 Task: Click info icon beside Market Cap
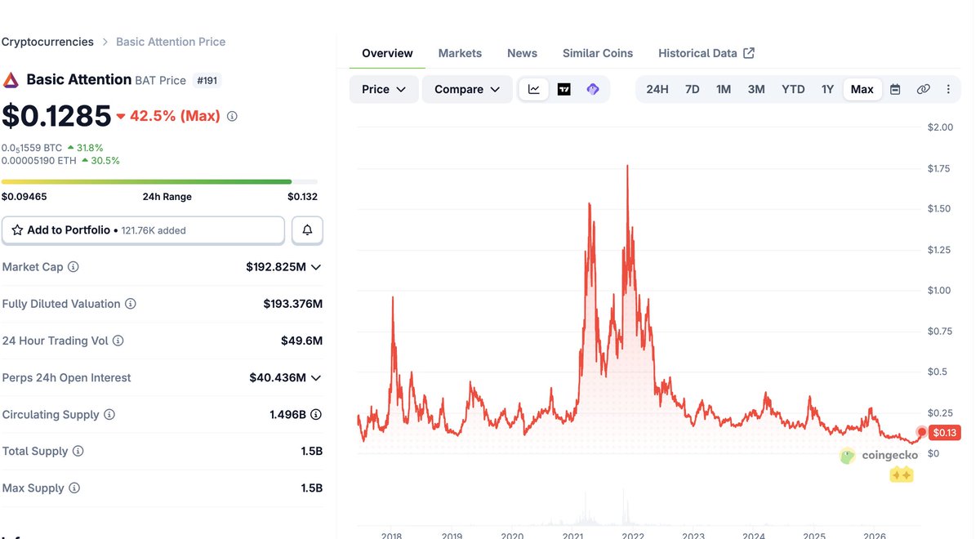73,267
